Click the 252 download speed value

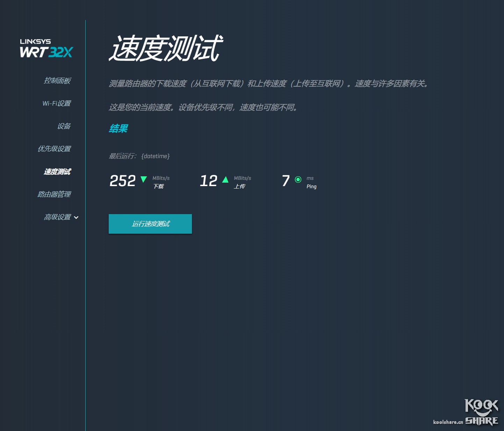click(x=122, y=181)
